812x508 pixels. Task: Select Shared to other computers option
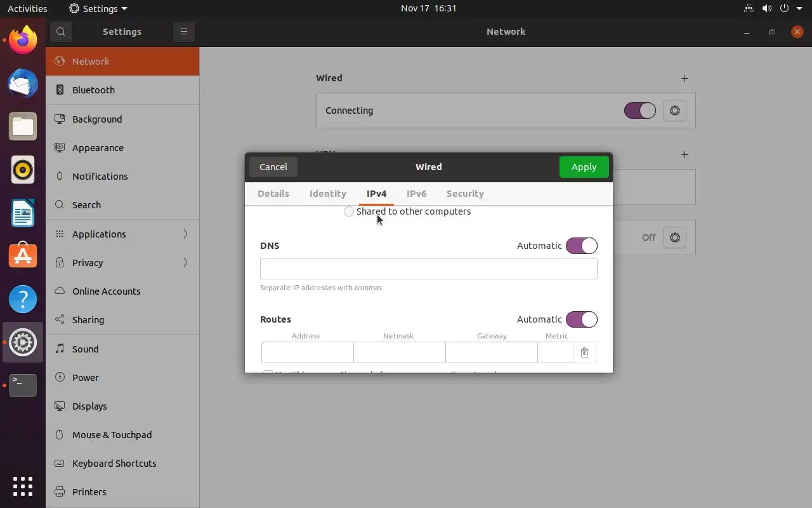pyautogui.click(x=407, y=211)
